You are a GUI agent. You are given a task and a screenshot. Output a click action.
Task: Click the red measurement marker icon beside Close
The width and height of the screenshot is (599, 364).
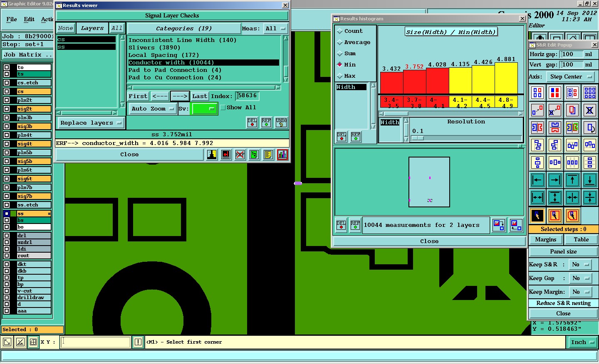click(x=226, y=155)
